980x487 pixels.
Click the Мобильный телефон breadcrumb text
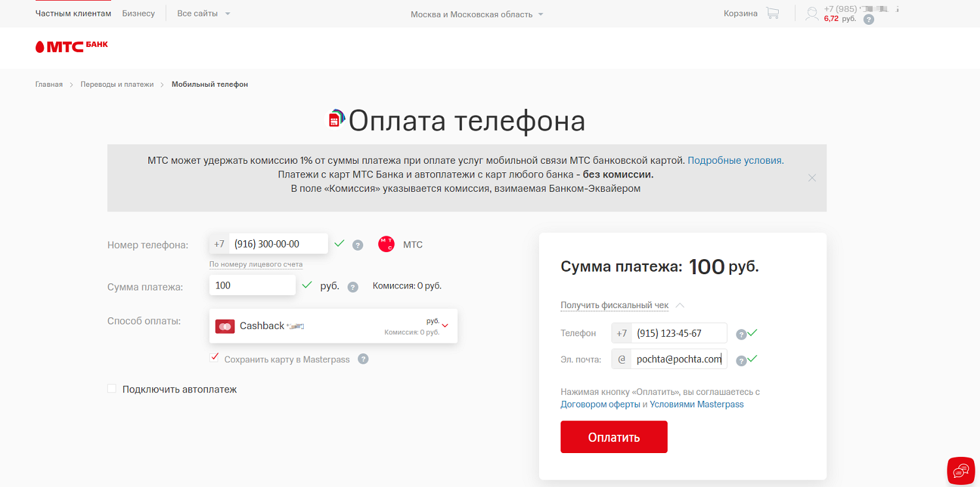point(210,84)
